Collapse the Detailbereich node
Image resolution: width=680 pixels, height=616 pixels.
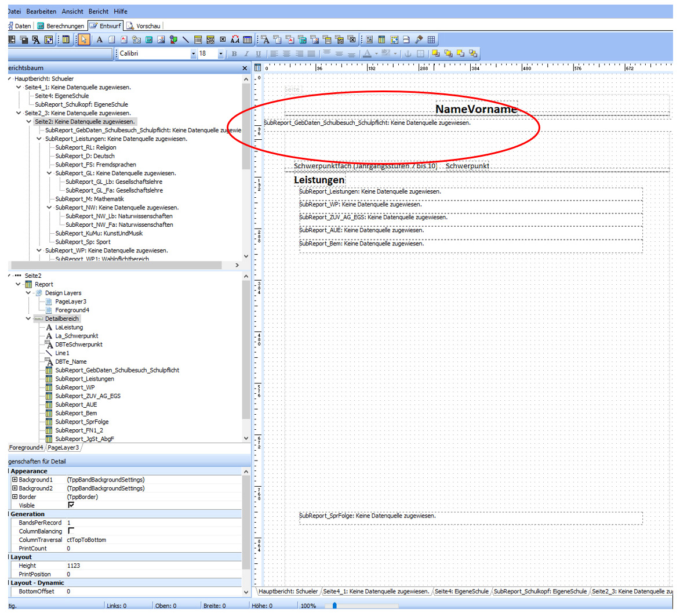tap(28, 319)
